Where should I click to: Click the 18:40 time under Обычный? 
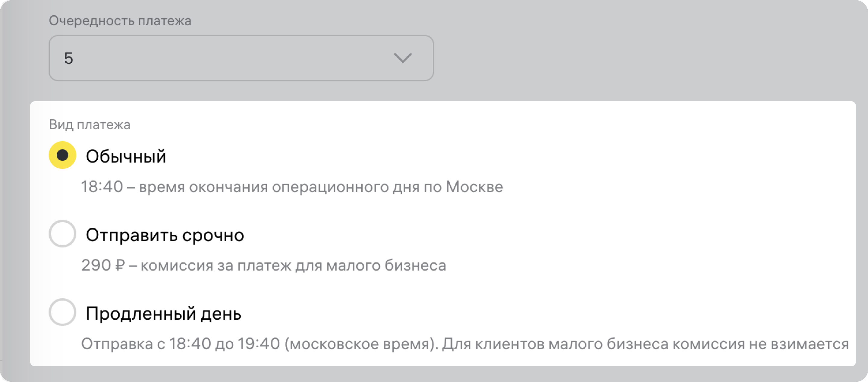(x=102, y=186)
